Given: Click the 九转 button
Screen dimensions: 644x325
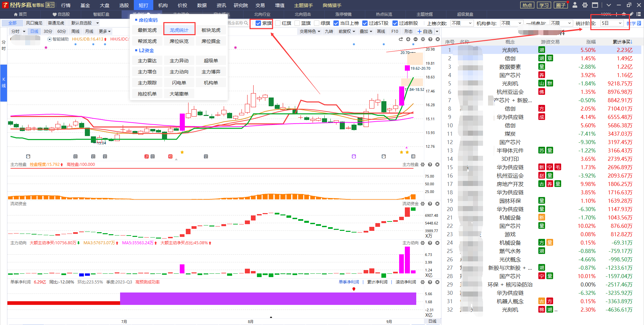Looking at the screenshot, I should coord(329,31).
